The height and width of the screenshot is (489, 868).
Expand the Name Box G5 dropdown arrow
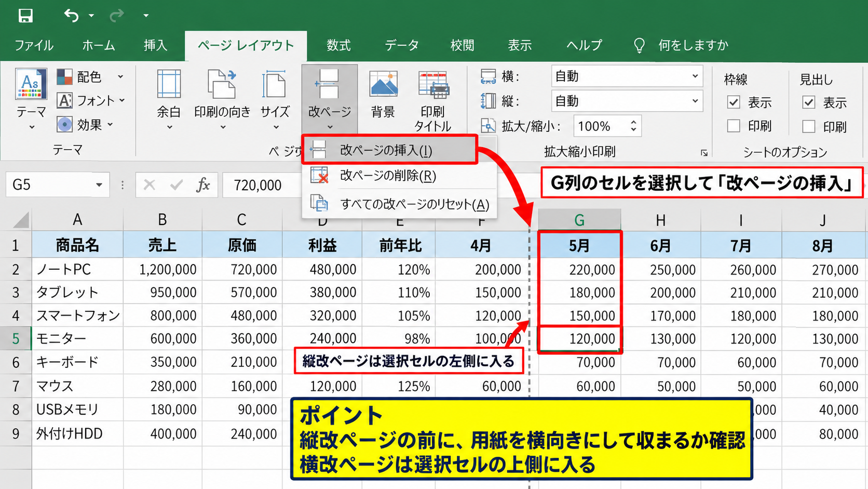click(x=99, y=185)
